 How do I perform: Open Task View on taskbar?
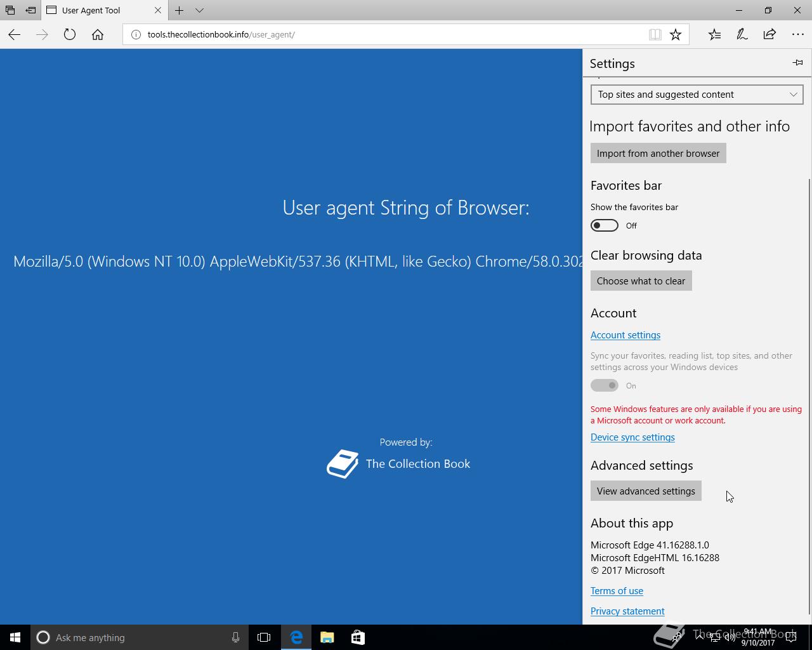(264, 637)
